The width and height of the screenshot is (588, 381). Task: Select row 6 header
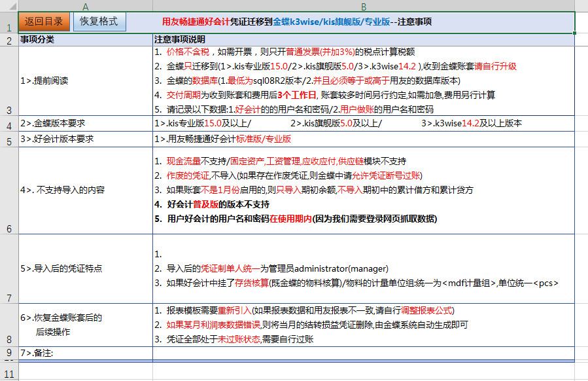[9, 229]
